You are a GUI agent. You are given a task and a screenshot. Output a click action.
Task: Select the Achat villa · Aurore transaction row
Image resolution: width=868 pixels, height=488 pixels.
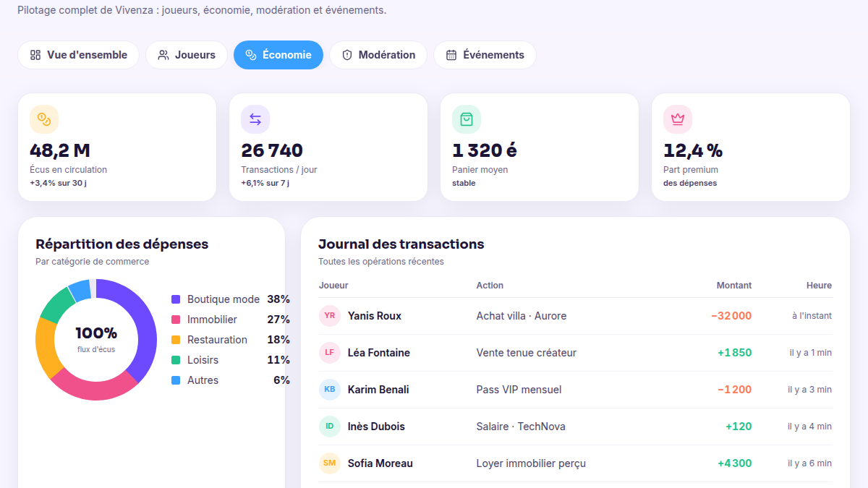(x=576, y=316)
